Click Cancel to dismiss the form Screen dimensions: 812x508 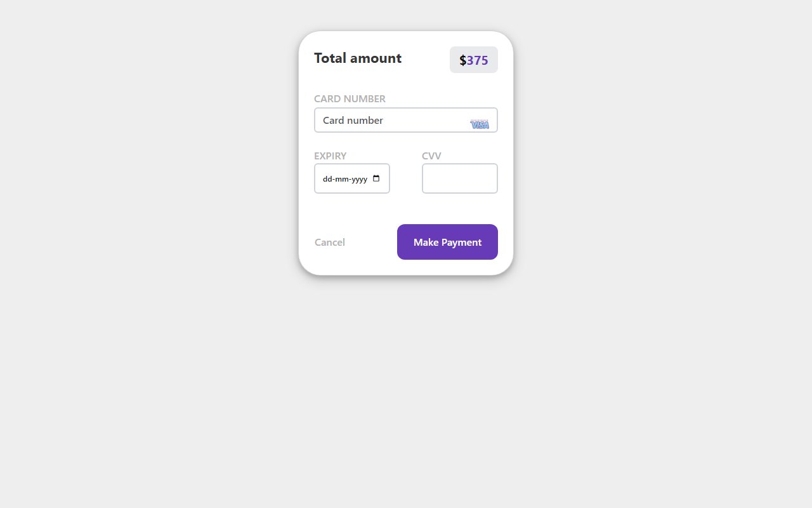tap(329, 242)
